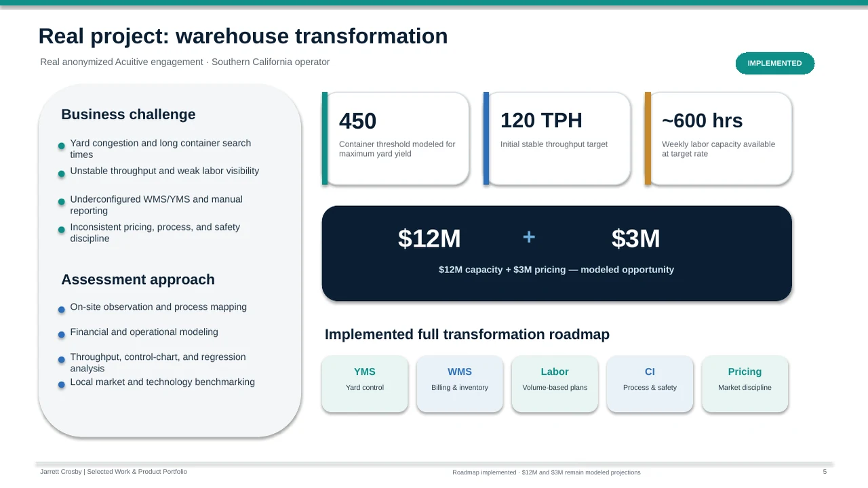Click bullet dot beside 'Local market and technology benchmarking'

pyautogui.click(x=62, y=385)
